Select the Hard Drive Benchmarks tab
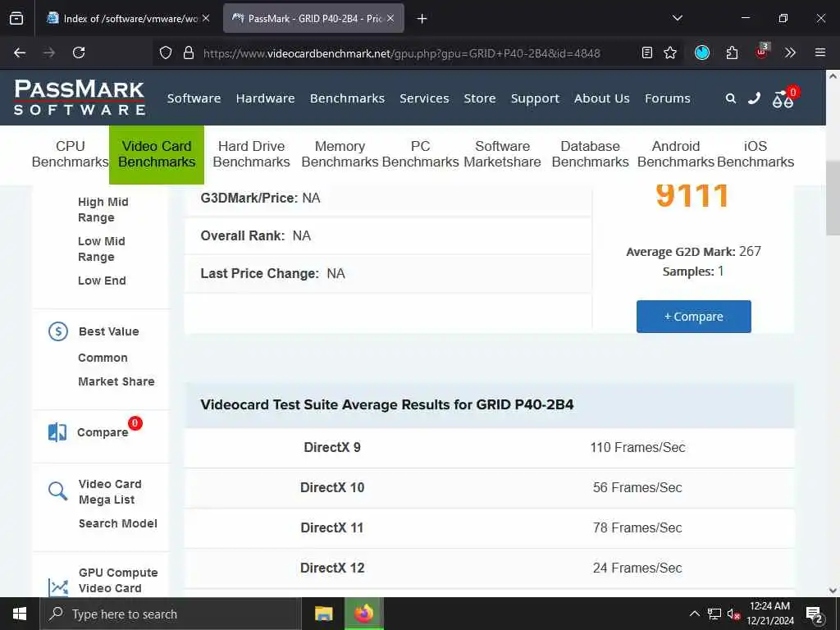 click(251, 154)
